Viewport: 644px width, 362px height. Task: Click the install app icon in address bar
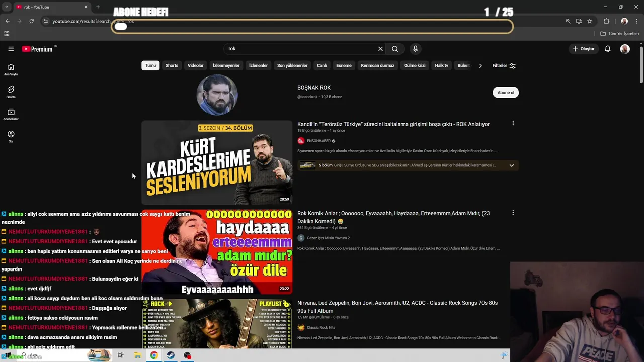pos(579,21)
